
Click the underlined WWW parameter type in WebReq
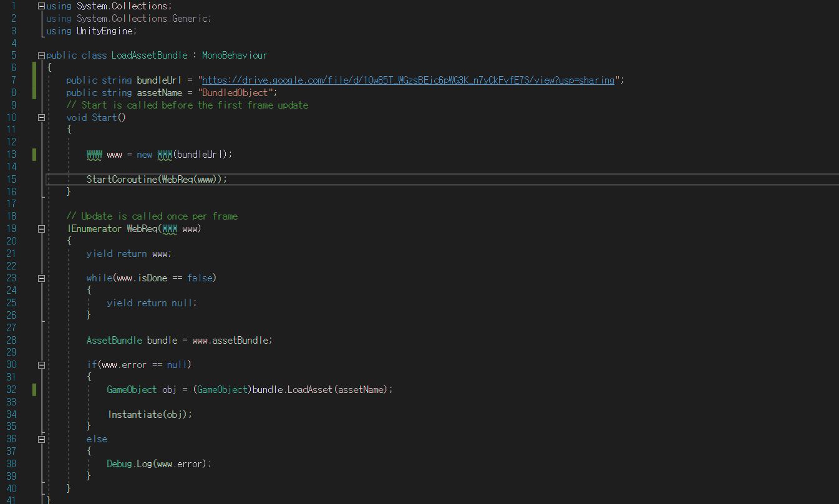pos(170,228)
